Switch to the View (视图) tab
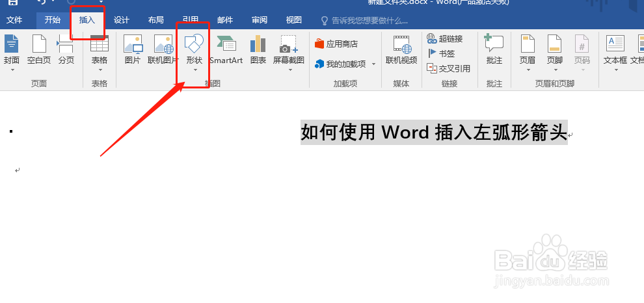 [293, 20]
